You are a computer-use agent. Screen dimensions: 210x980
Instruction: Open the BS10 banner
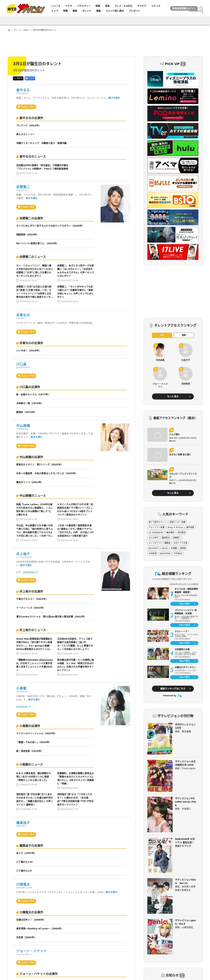click(173, 200)
